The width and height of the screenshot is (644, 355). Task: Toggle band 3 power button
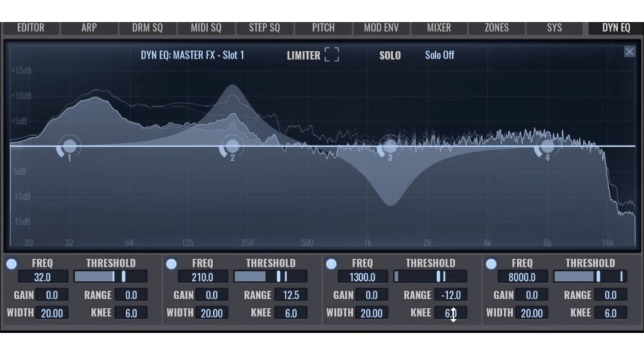pyautogui.click(x=331, y=264)
